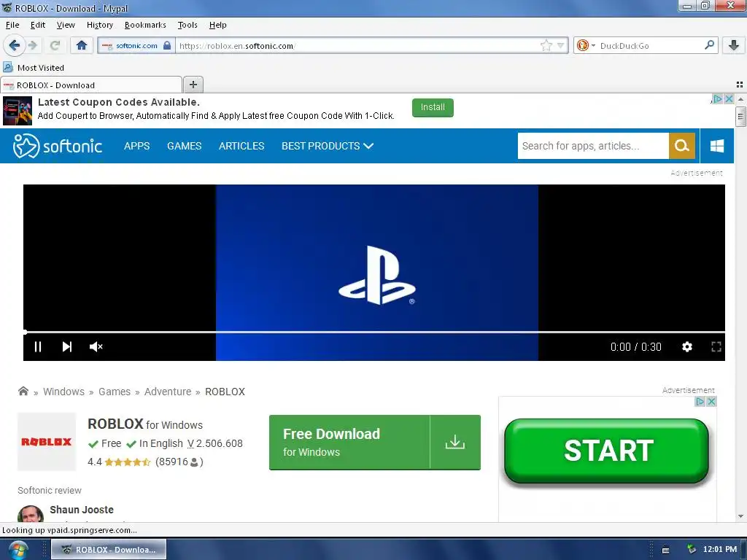Open the View menu
Viewport: 747px width, 560px height.
coord(66,25)
